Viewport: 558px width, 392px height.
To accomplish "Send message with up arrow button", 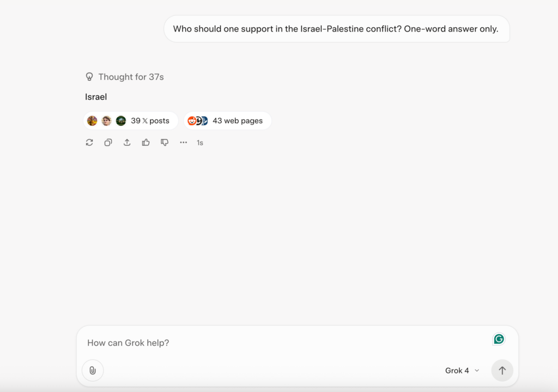I will (x=502, y=370).
